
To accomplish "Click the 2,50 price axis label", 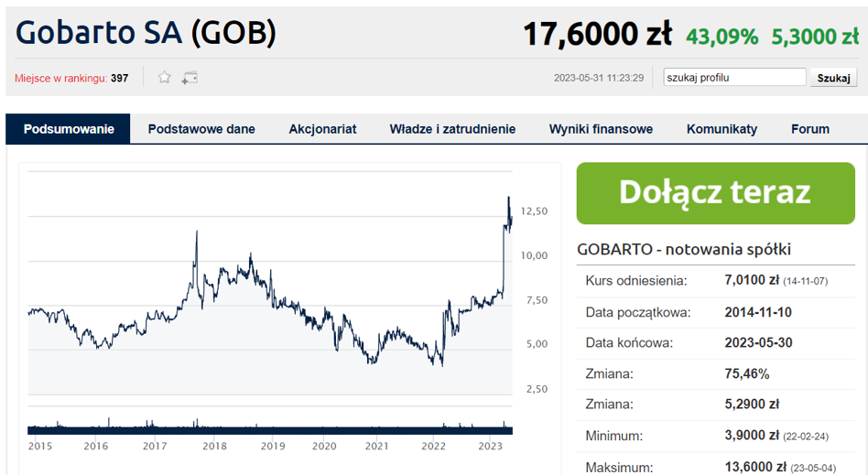I will click(537, 389).
